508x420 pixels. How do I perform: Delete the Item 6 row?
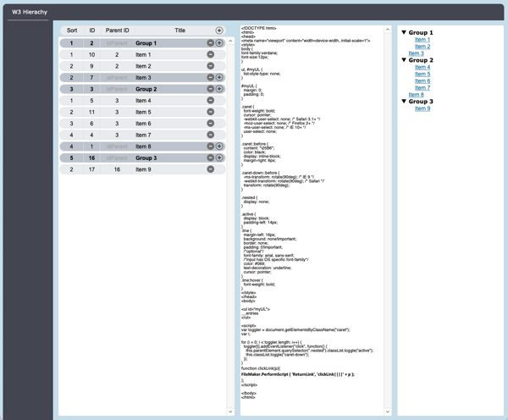pos(210,123)
